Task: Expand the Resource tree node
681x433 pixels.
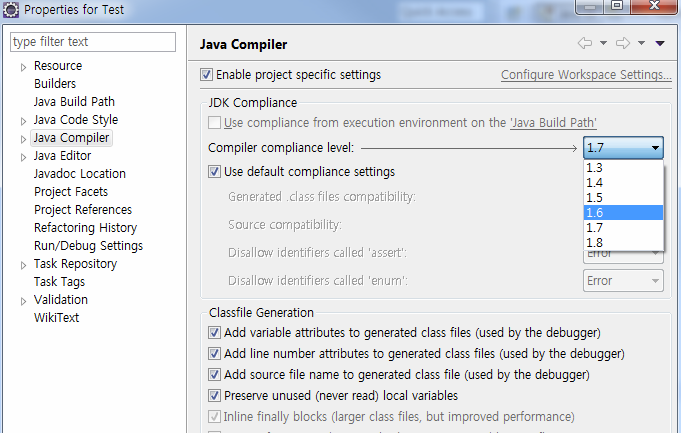Action: tap(23, 66)
